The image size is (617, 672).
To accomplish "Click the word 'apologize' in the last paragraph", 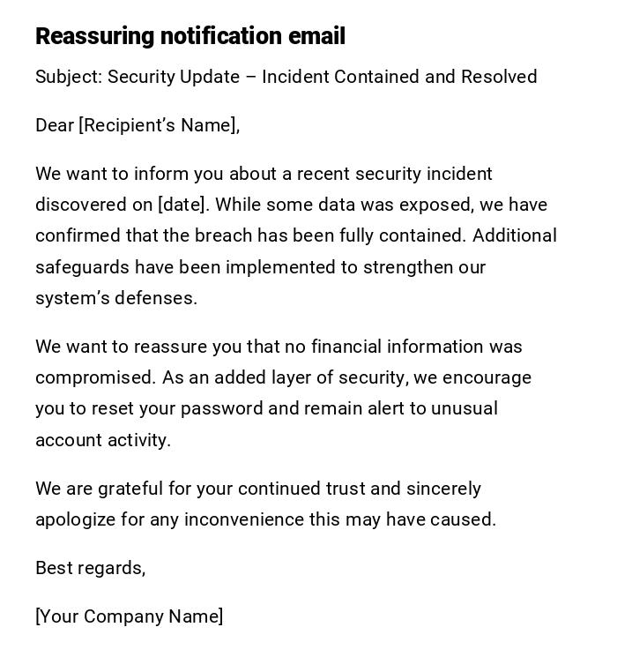I will point(75,519).
